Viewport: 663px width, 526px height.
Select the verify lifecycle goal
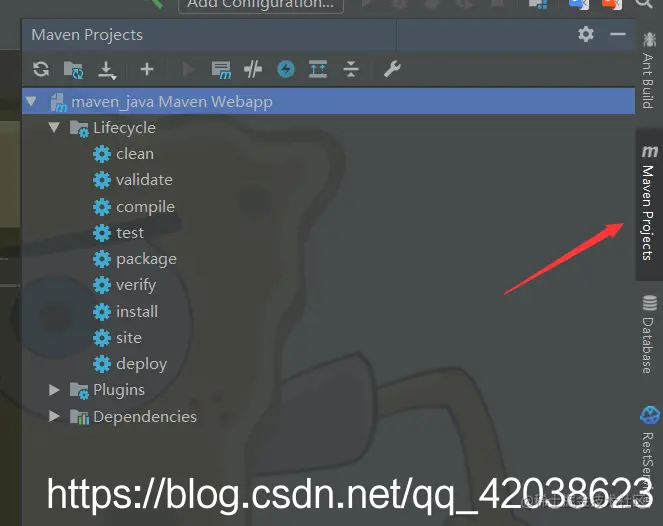pyautogui.click(x=136, y=285)
